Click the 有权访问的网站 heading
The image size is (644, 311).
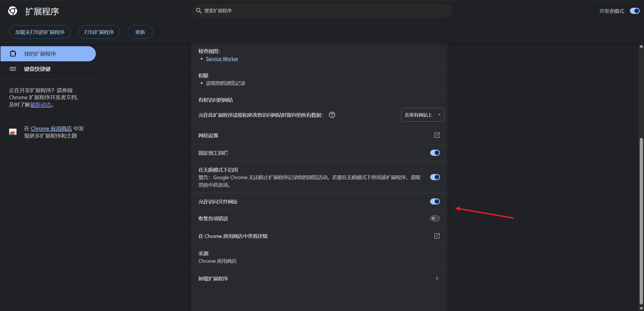tap(216, 100)
